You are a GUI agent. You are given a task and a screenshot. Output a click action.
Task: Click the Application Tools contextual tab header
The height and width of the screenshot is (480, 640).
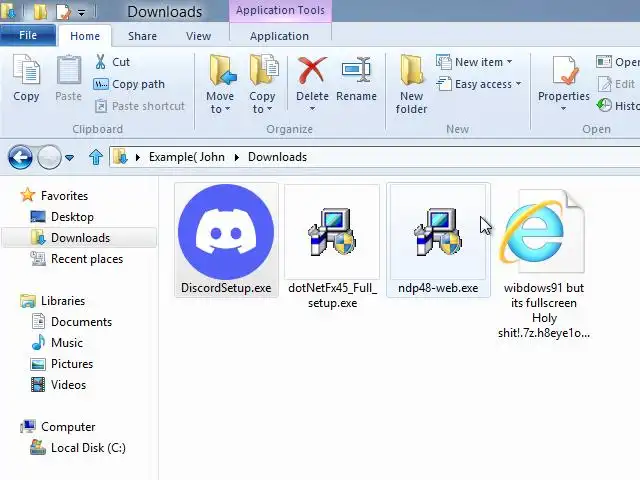tap(280, 10)
